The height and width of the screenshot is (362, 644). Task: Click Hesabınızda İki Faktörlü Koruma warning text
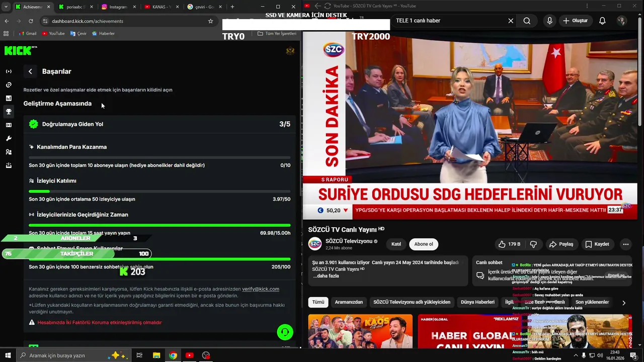click(x=99, y=322)
